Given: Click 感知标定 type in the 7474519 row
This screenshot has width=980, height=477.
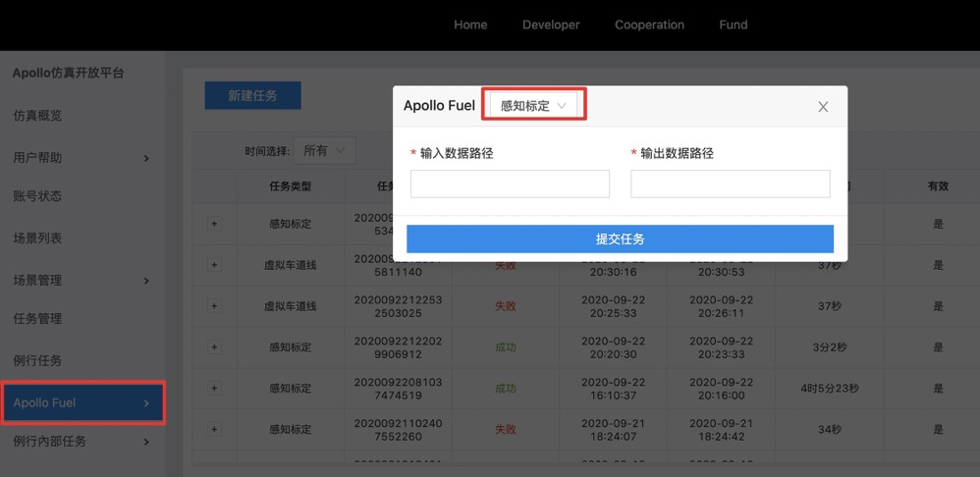Looking at the screenshot, I should click(290, 389).
